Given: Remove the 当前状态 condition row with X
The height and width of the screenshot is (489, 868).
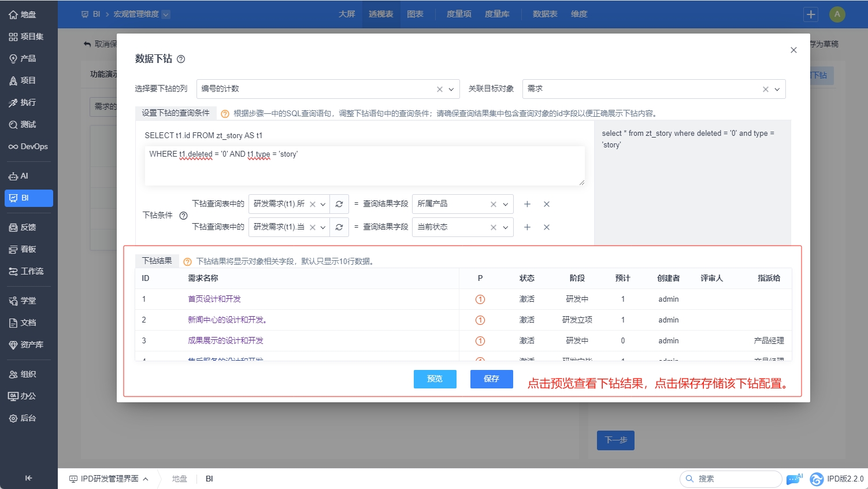Looking at the screenshot, I should [x=546, y=227].
